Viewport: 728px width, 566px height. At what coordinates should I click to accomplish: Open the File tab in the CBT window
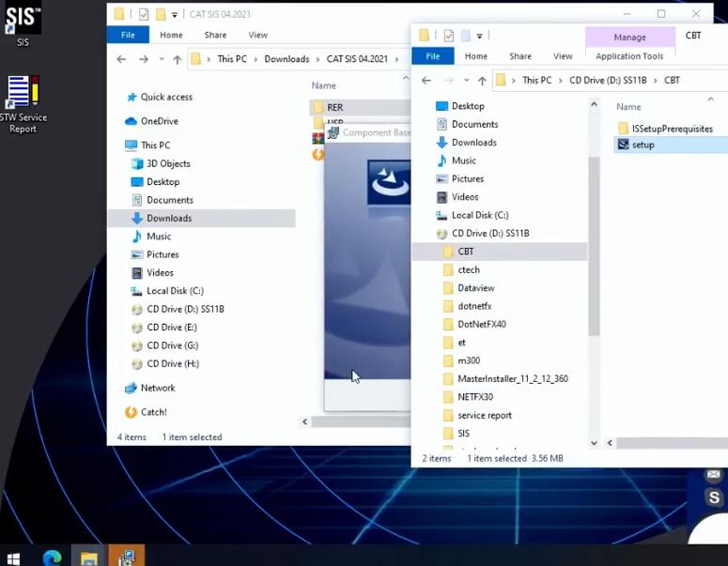(433, 56)
